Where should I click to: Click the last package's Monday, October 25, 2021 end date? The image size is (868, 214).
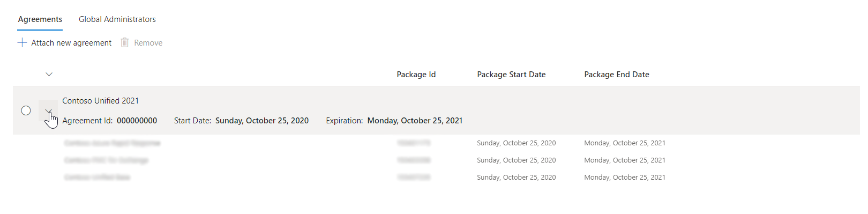625,178
